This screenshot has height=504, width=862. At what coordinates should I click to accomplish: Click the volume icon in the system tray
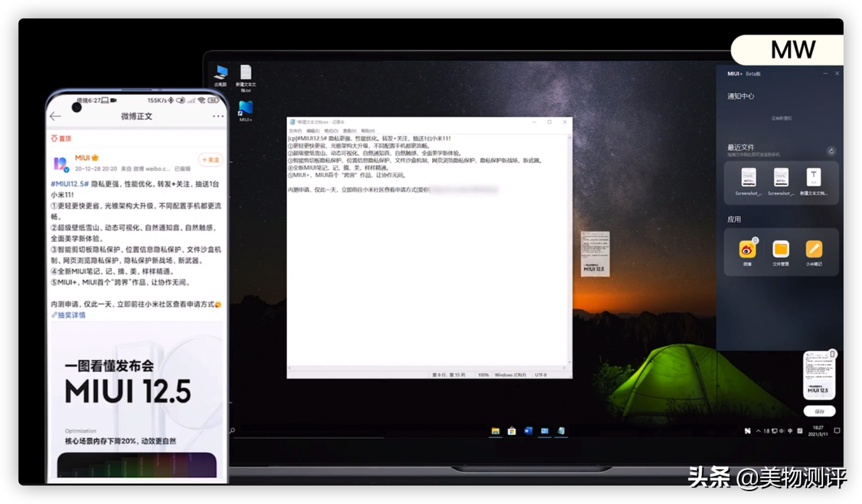click(782, 431)
